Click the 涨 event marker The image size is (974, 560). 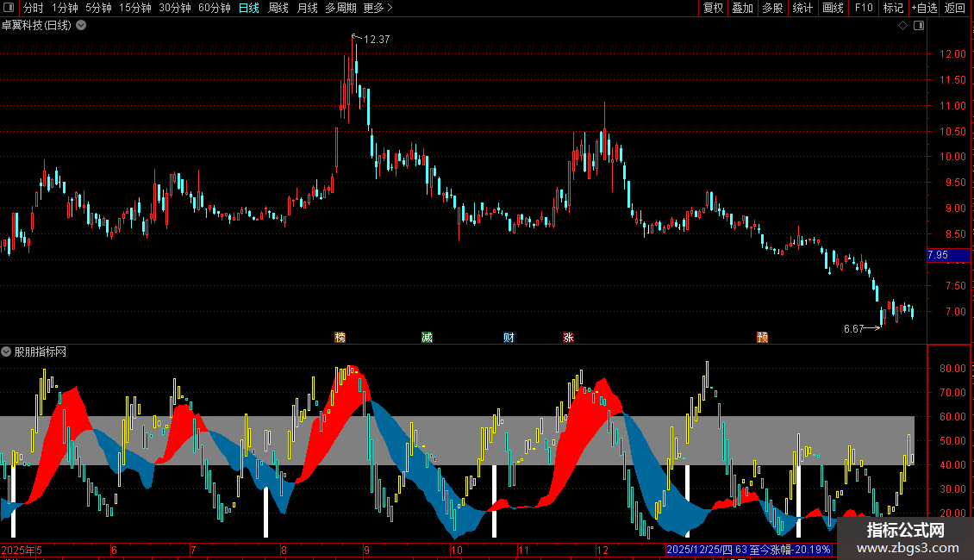tap(568, 337)
